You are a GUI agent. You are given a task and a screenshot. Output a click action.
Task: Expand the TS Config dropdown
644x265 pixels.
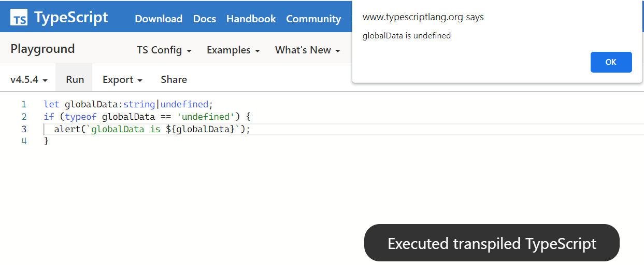[164, 50]
